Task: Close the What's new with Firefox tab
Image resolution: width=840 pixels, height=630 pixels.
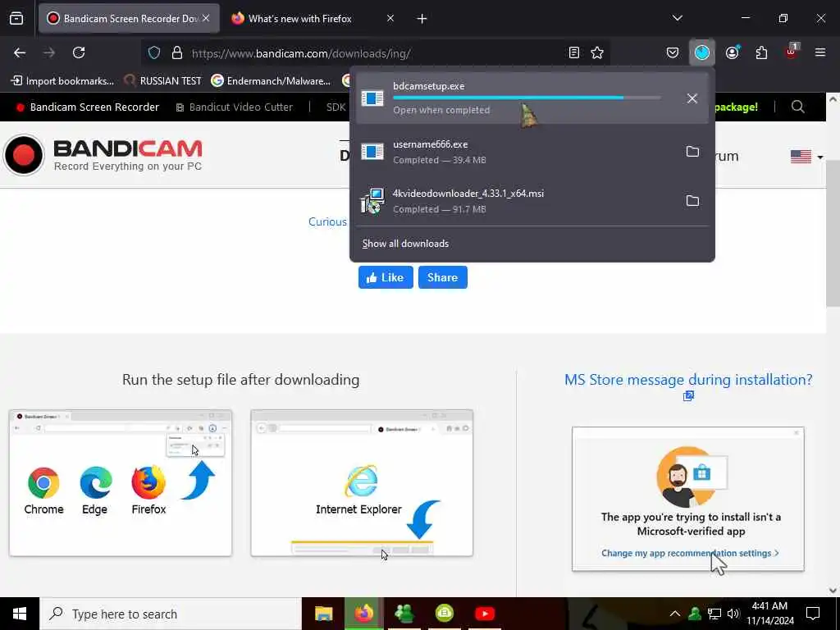Action: pyautogui.click(x=390, y=18)
